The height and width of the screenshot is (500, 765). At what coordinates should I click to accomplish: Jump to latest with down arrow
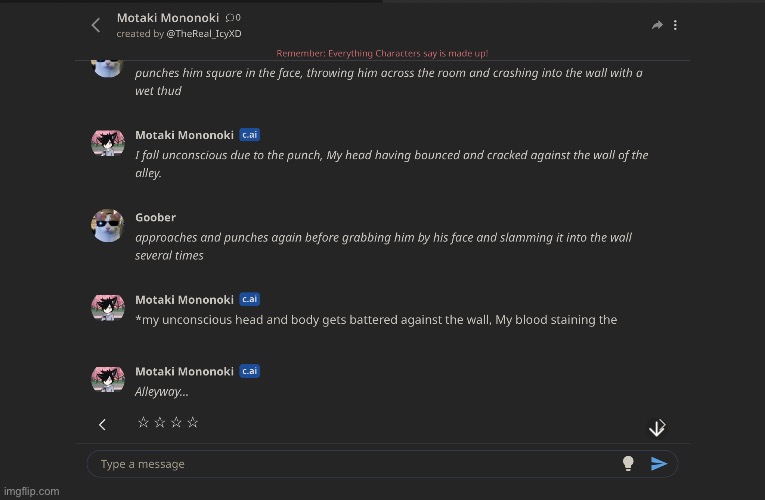(657, 428)
